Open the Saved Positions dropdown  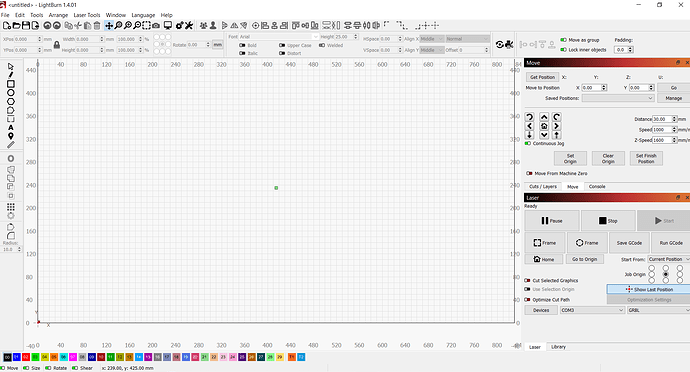618,98
